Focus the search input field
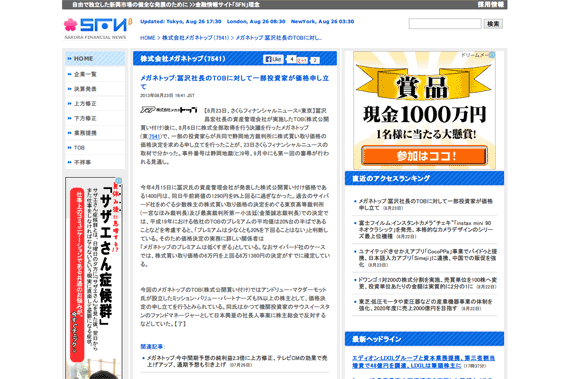570x379 pixels. [x=445, y=24]
